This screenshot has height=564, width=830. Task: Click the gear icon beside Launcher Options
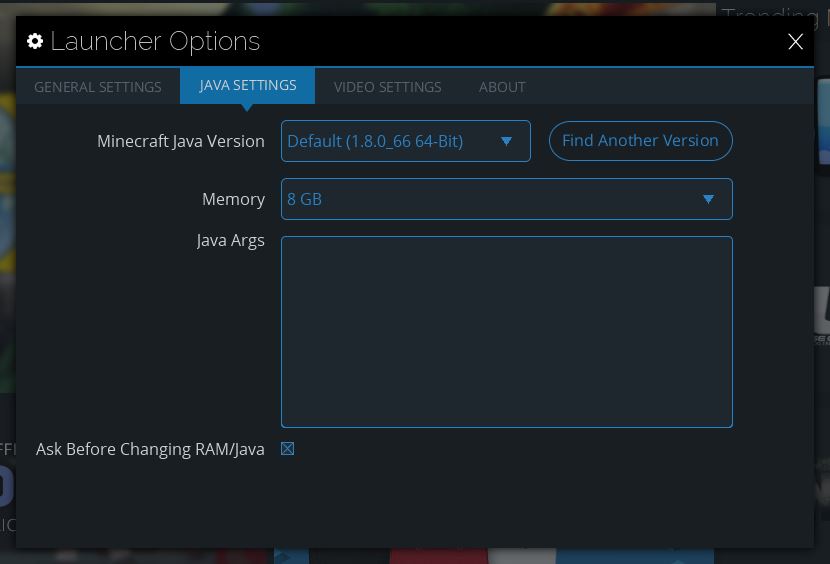tap(35, 41)
